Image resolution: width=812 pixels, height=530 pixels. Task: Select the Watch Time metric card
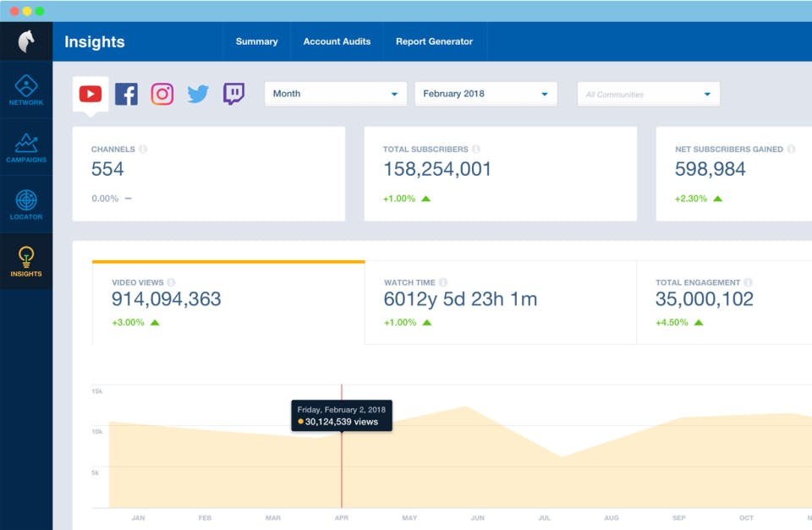click(501, 303)
